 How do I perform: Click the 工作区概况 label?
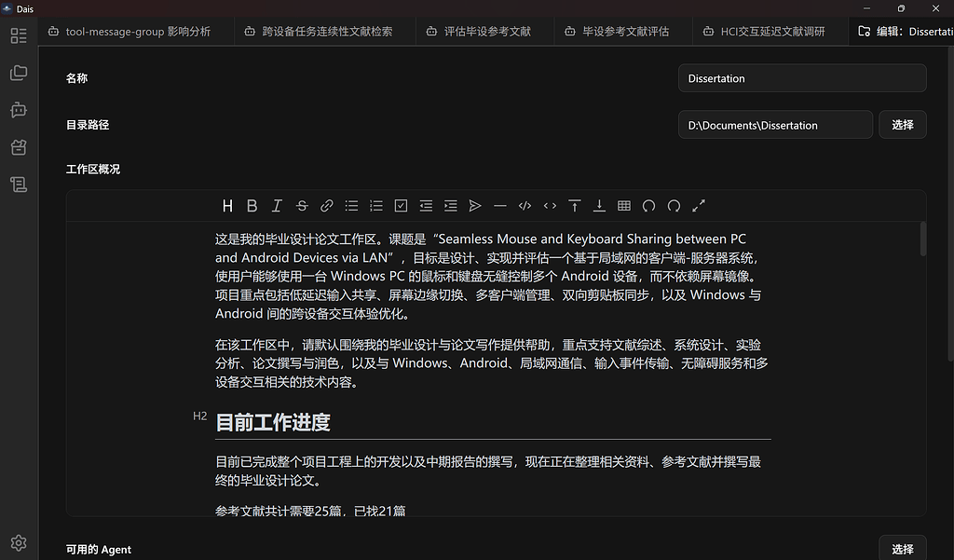tap(93, 170)
